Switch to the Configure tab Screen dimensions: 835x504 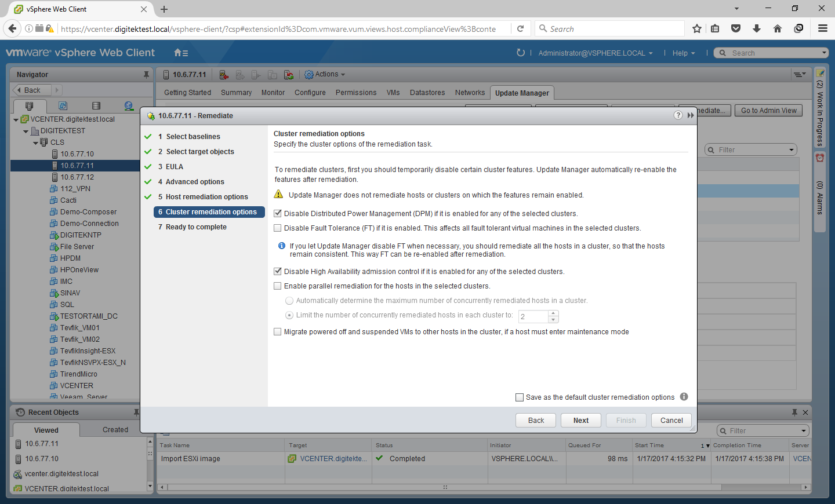coord(310,93)
